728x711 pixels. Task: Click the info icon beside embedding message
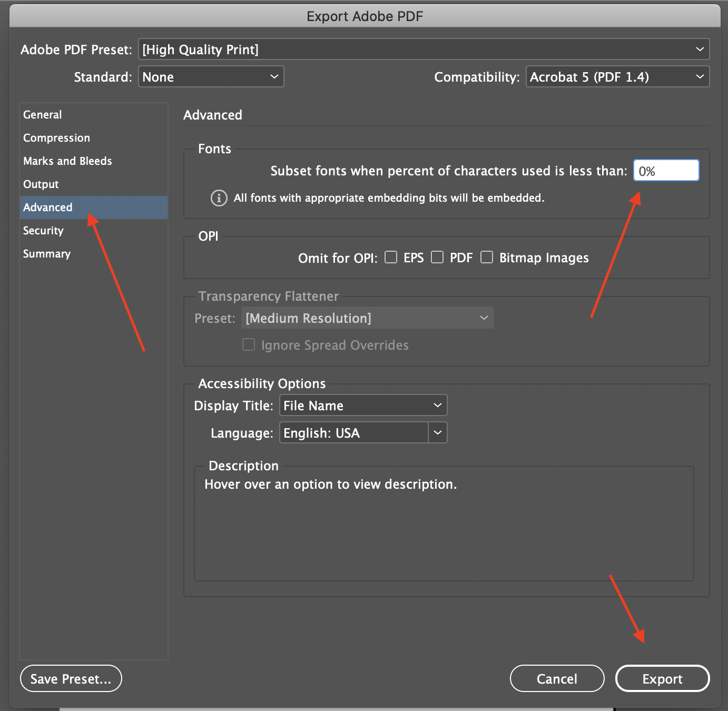click(x=219, y=198)
